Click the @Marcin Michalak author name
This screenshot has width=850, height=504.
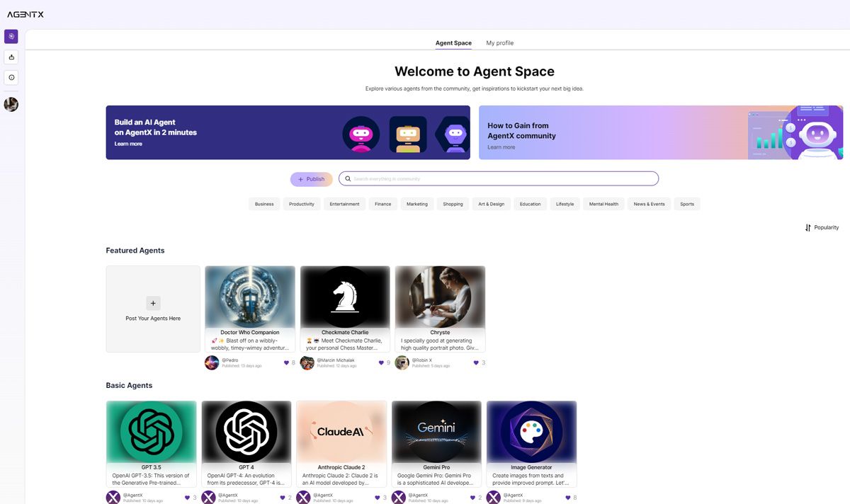click(336, 360)
